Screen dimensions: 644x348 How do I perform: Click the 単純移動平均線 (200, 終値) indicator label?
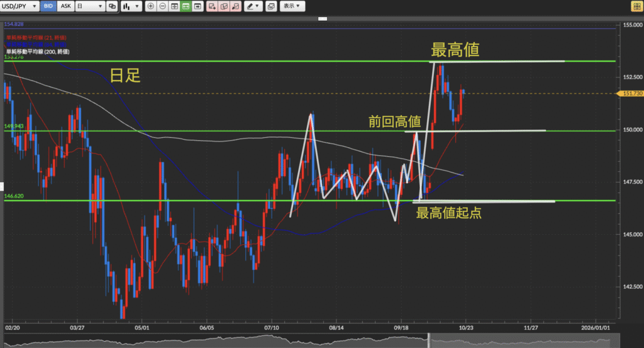(x=36, y=52)
